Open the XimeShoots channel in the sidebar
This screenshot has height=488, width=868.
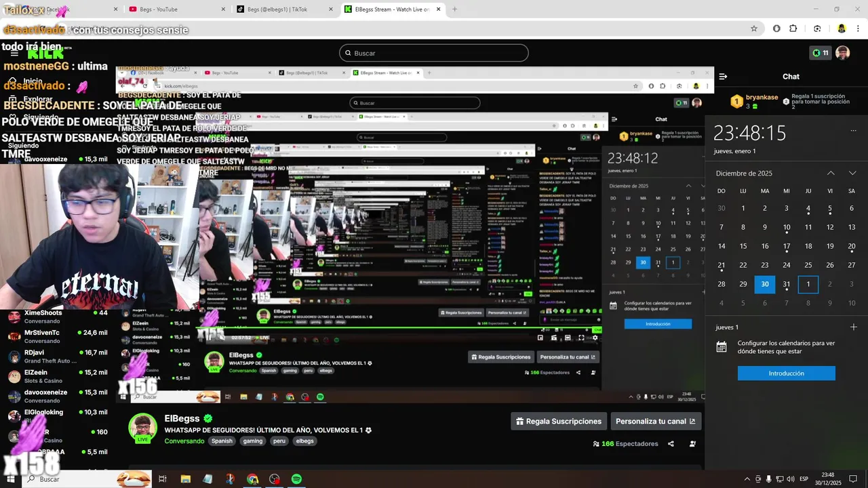[58, 317]
